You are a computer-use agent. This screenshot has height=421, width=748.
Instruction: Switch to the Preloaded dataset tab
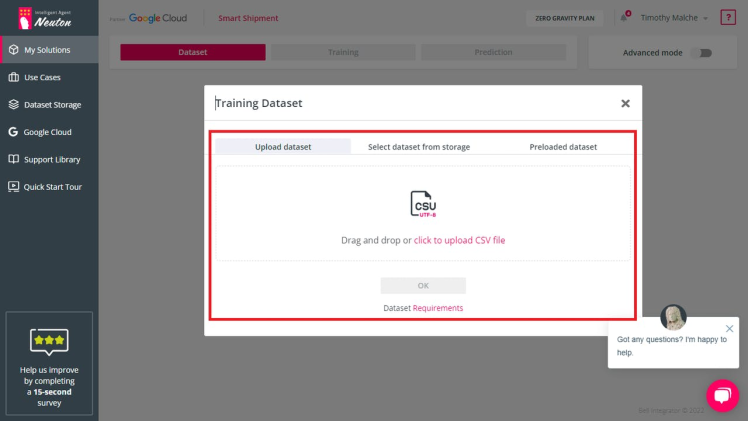[x=563, y=147]
